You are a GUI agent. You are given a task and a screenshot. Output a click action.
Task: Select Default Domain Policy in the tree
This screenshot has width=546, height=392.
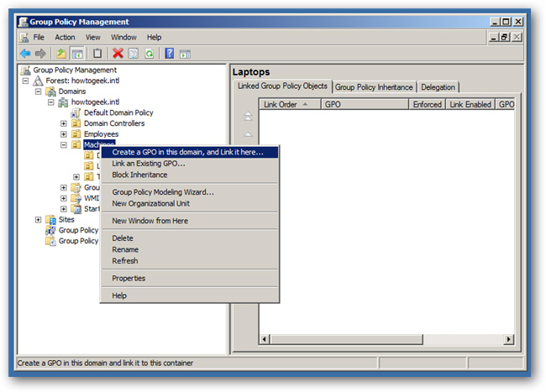pyautogui.click(x=118, y=112)
